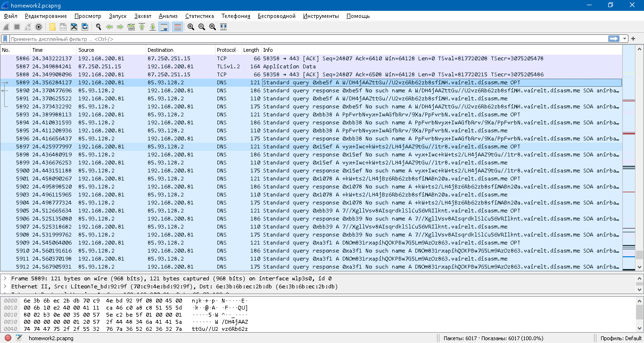Click the Zoom in text icon
The image size is (644, 343).
(191, 27)
